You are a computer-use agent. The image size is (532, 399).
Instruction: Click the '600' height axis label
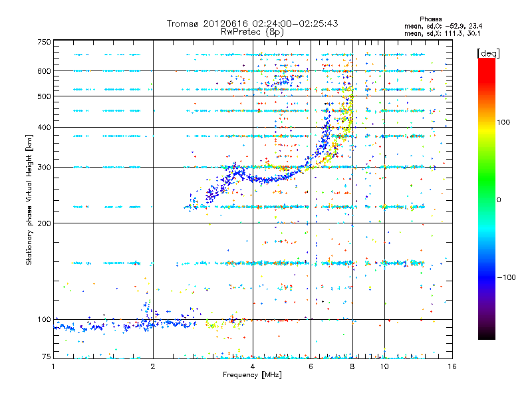[44, 71]
